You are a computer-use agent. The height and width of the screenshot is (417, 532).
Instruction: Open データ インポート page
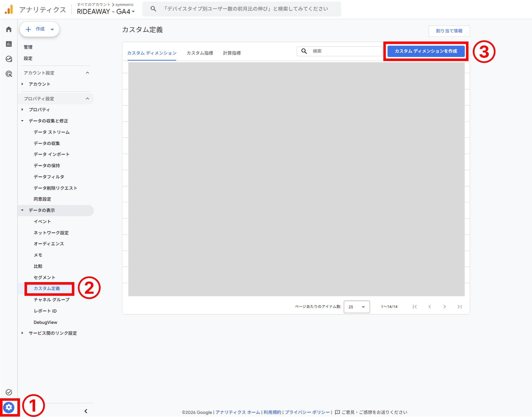(x=52, y=154)
